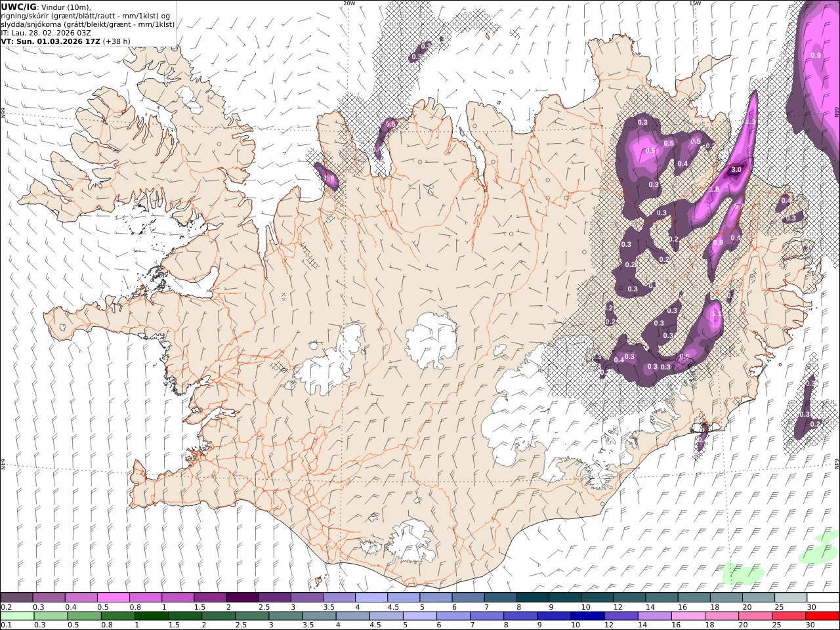Pick the white swatch ending the snow legend
Viewport: 840px width, 630px height.
822,598
